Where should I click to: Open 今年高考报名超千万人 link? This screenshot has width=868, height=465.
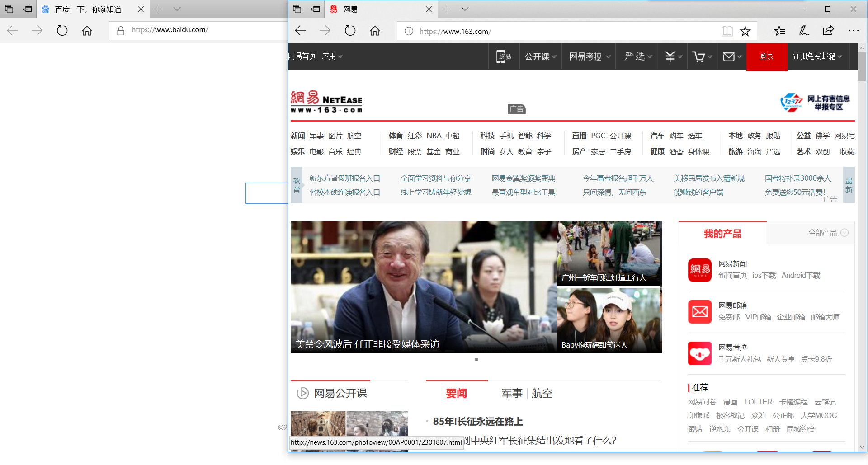pos(618,178)
